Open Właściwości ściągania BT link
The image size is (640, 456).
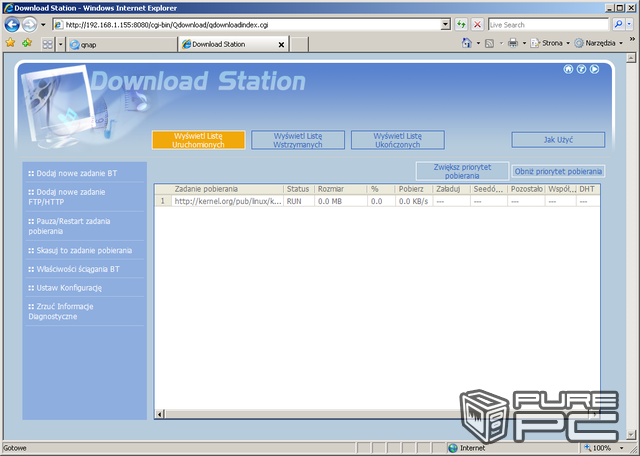point(74,269)
